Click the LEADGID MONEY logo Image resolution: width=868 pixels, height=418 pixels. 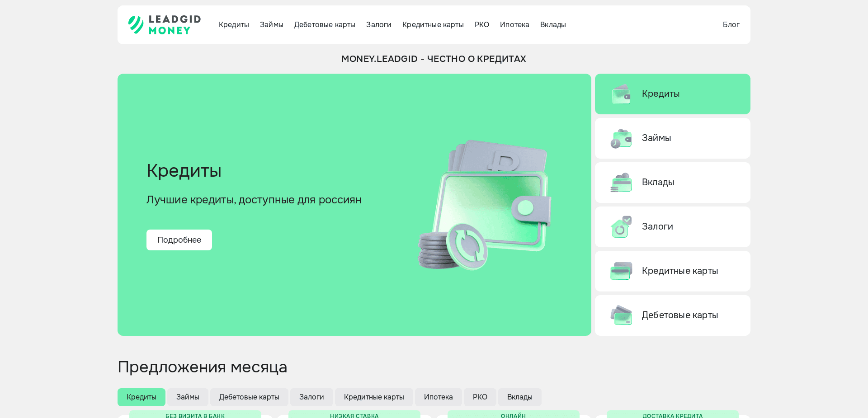[164, 25]
